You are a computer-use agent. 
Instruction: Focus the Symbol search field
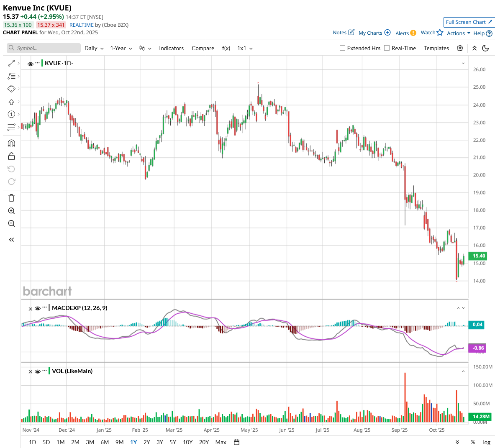(44, 48)
